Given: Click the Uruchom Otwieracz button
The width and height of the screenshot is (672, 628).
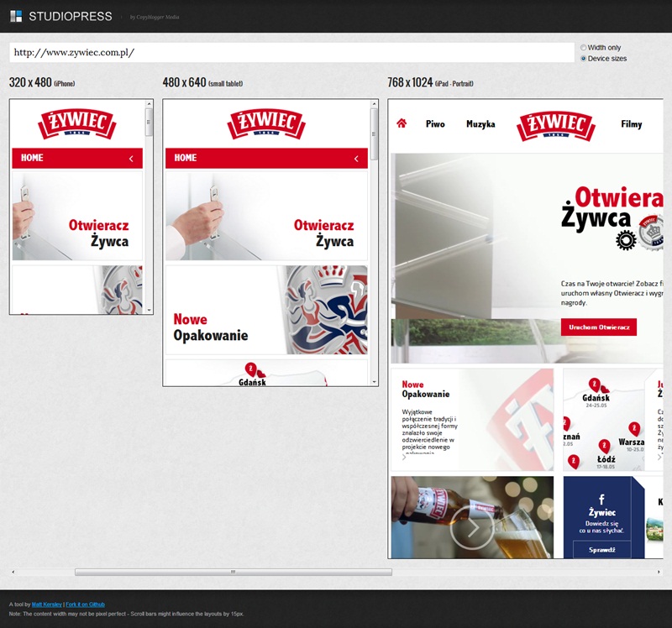Looking at the screenshot, I should (x=598, y=327).
